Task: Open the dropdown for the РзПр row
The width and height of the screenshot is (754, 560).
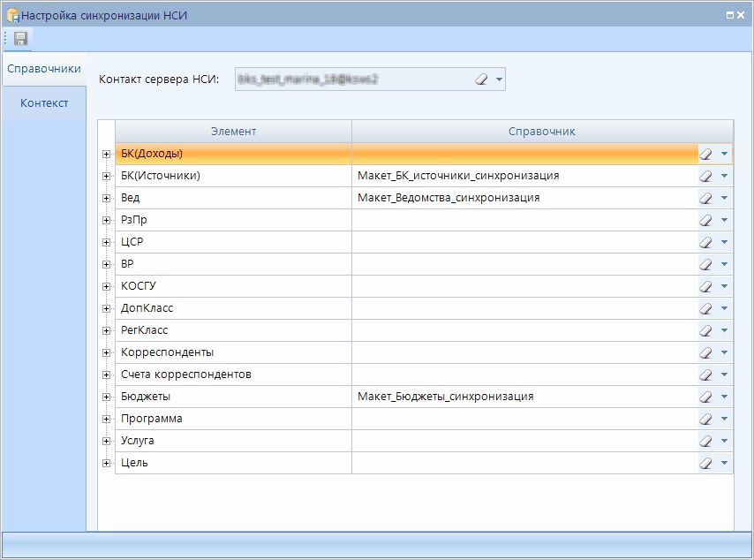Action: [x=725, y=220]
